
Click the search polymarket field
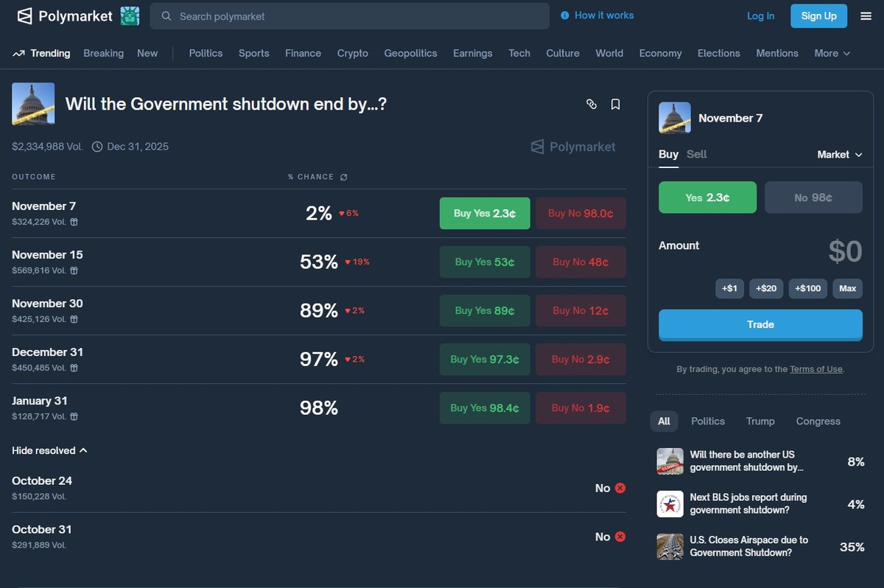[x=350, y=16]
